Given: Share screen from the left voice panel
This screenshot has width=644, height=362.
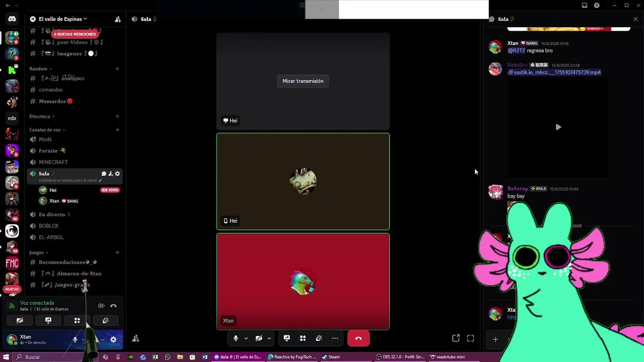Looking at the screenshot, I should [x=48, y=320].
